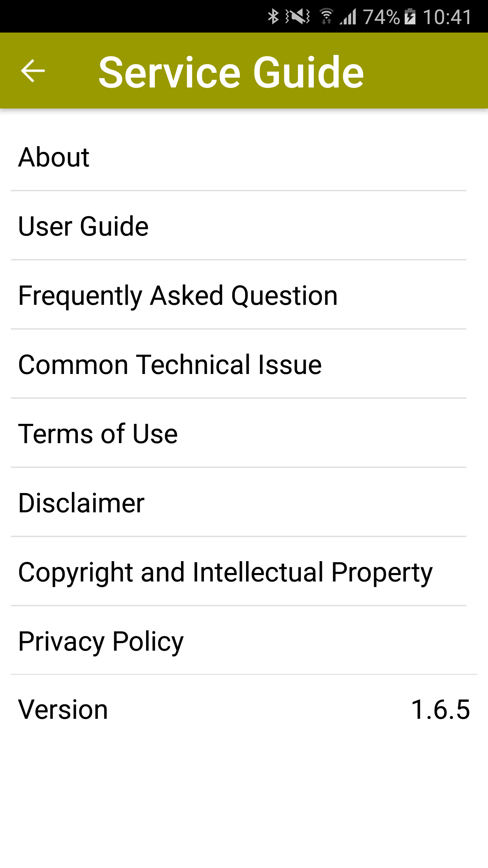Tap the 1.6.5 version number

click(x=440, y=709)
